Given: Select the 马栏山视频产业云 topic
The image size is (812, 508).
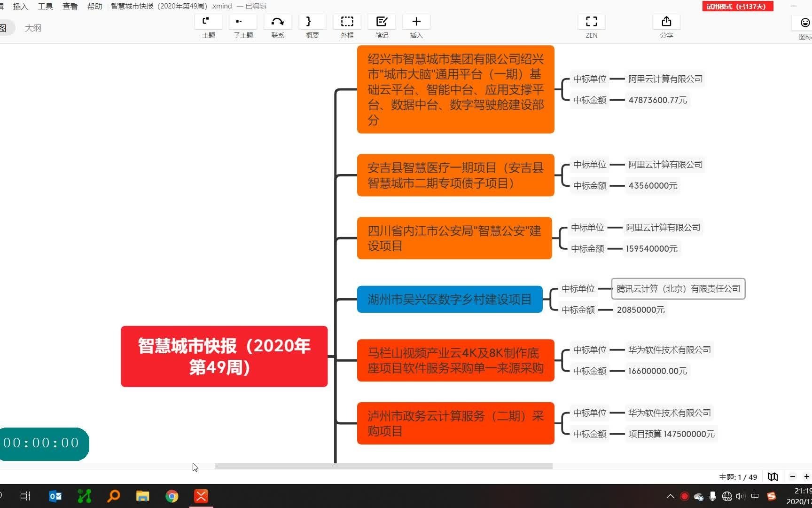Looking at the screenshot, I should click(x=455, y=360).
